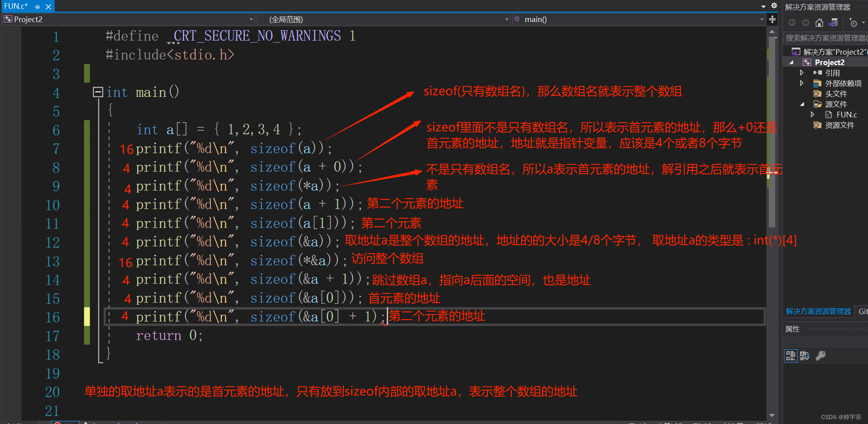Click _CRT_SECURE_NO_WARNINGS define text
This screenshot has width=868, height=424.
coord(257,36)
